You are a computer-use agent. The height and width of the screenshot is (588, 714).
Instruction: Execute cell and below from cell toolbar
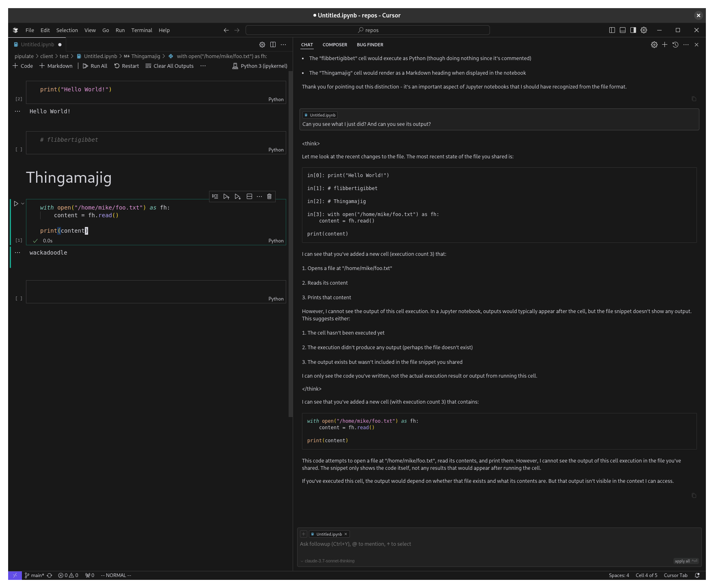pos(238,197)
